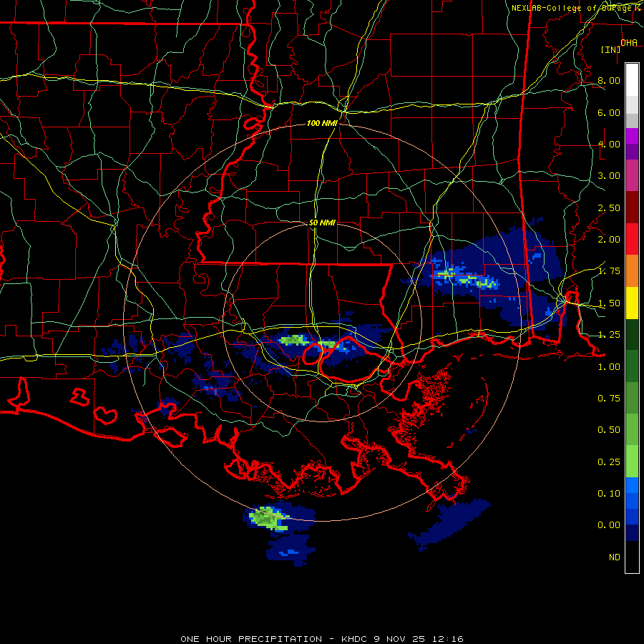Click the '100 NMI' range ring label
Image resolution: width=644 pixels, height=644 pixels.
tap(322, 123)
